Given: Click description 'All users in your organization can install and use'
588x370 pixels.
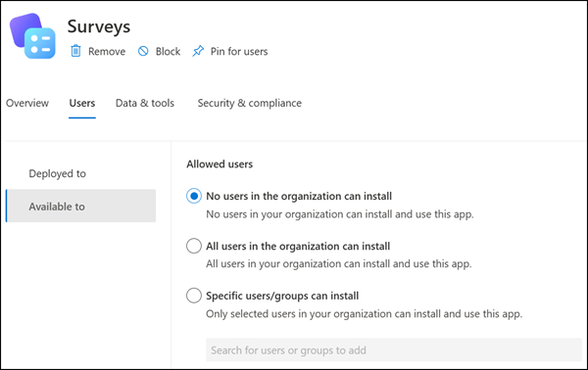Looking at the screenshot, I should pos(339,263).
